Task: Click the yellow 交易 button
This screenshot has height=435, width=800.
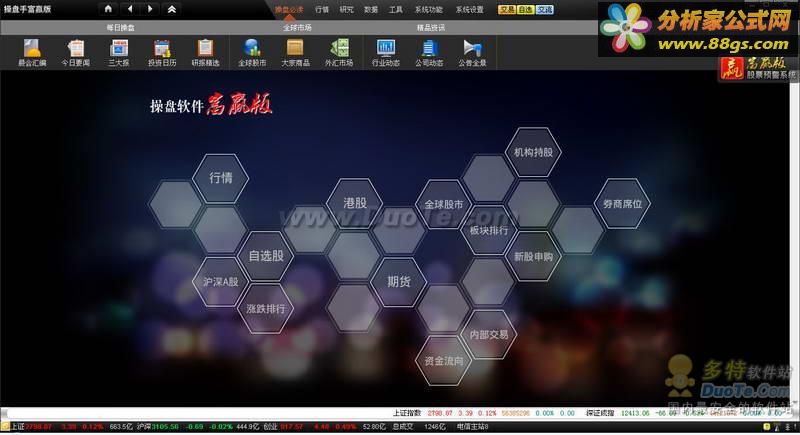Action: [x=507, y=10]
